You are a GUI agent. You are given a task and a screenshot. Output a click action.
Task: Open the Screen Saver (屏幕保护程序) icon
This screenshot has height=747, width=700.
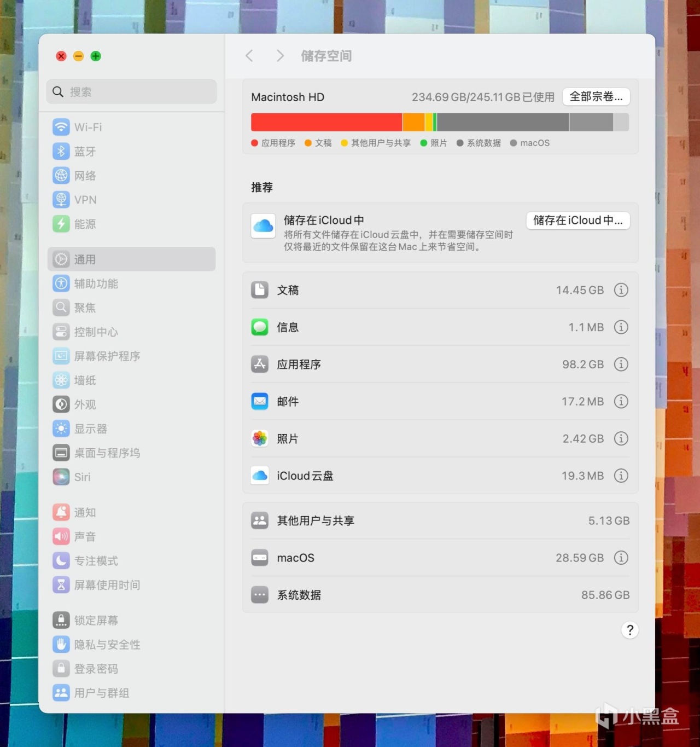[61, 356]
